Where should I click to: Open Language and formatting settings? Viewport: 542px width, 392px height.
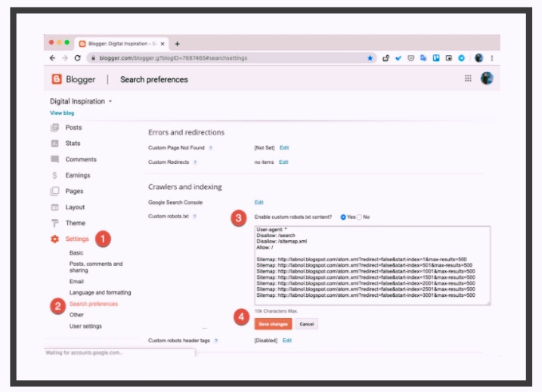(x=101, y=292)
